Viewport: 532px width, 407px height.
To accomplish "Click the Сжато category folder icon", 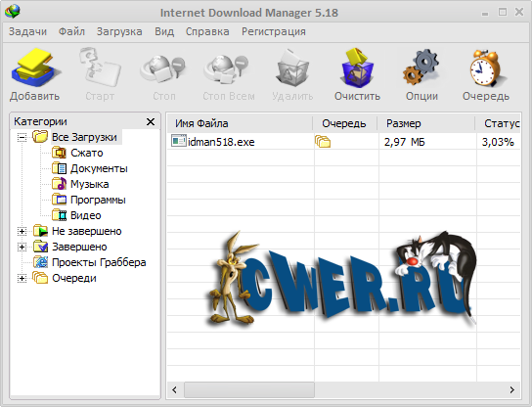I will 59,153.
